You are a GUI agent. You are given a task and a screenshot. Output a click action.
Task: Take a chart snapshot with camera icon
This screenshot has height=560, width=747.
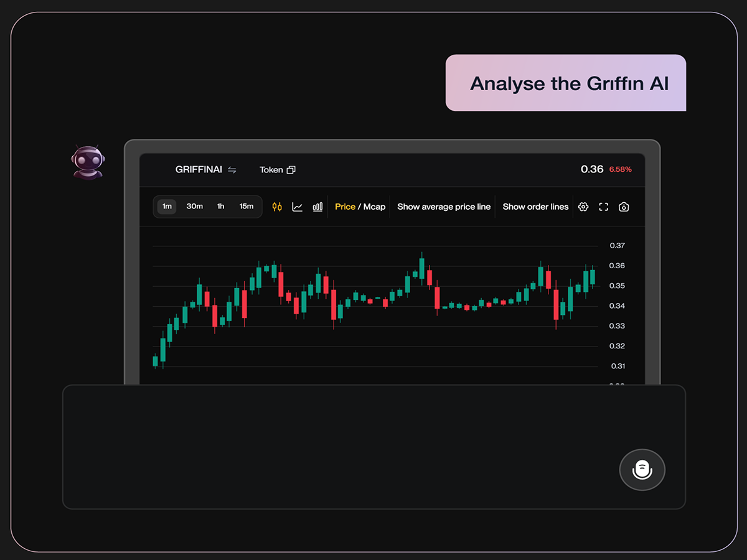tap(624, 207)
